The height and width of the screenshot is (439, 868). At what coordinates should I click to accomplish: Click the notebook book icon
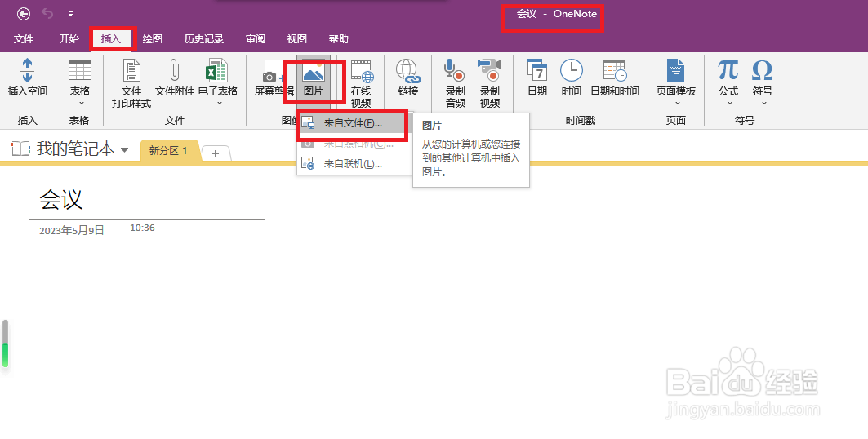click(20, 149)
